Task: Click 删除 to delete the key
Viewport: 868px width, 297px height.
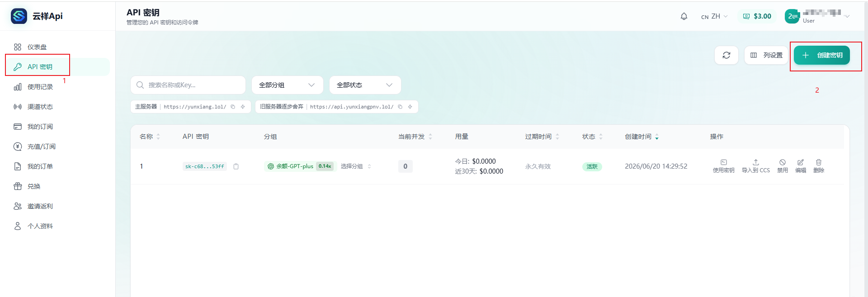Action: (819, 166)
